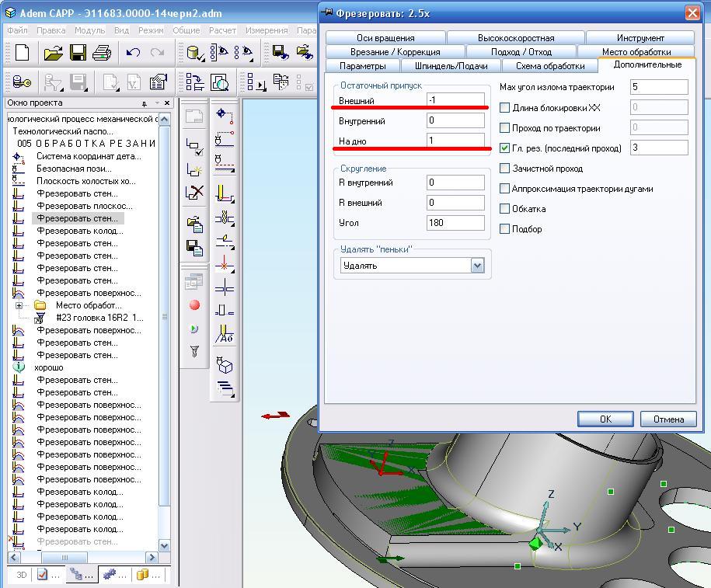Click the red star point icon
Screen dimensions: 711x588
pyautogui.click(x=225, y=264)
